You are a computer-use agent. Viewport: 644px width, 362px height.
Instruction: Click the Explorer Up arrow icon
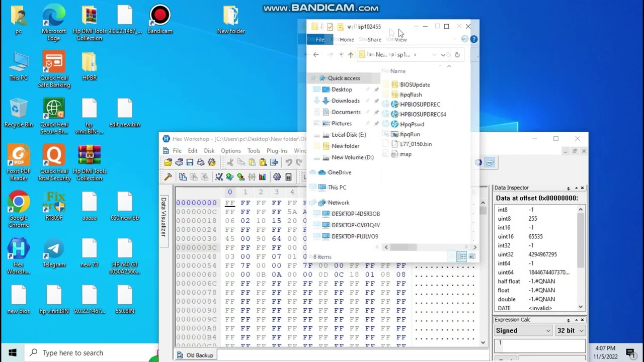click(x=351, y=55)
